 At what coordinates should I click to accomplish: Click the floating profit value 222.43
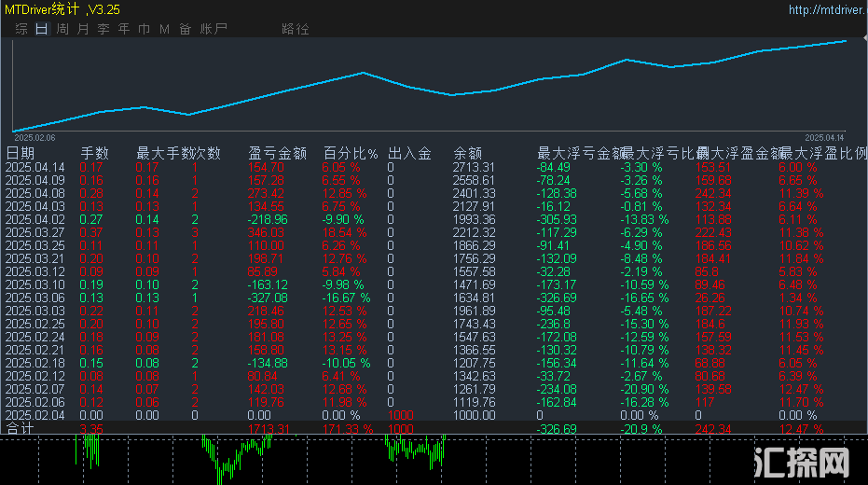point(713,232)
